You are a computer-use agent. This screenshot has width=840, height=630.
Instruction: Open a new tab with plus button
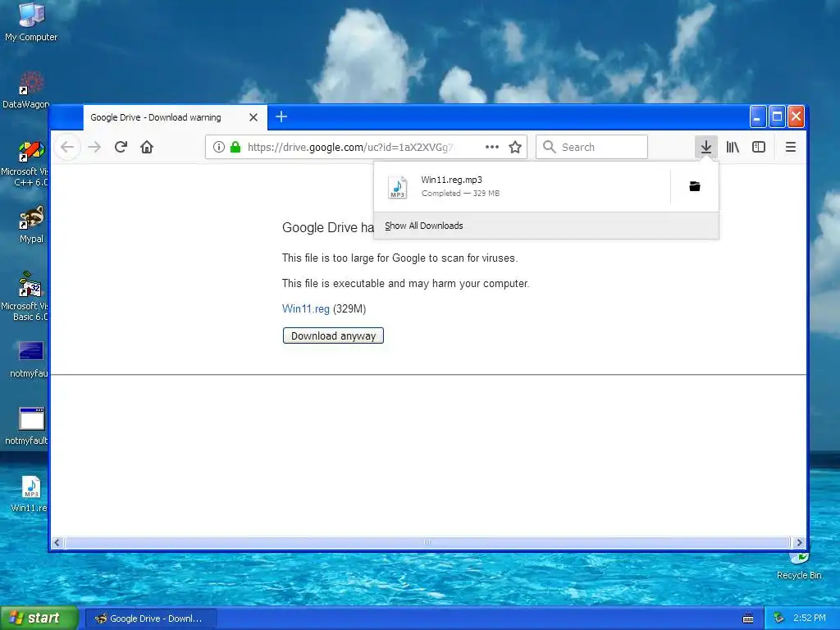click(281, 116)
